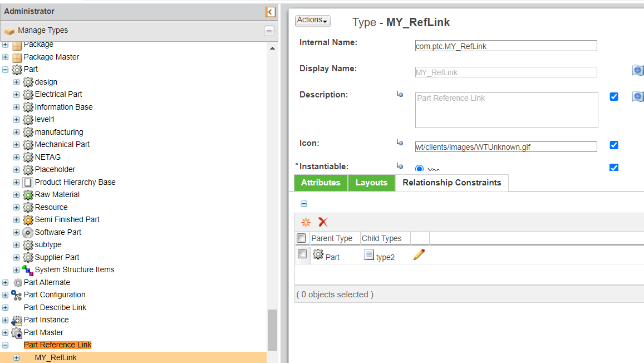The width and height of the screenshot is (644, 363).
Task: Switch to the Layouts tab
Action: point(371,182)
